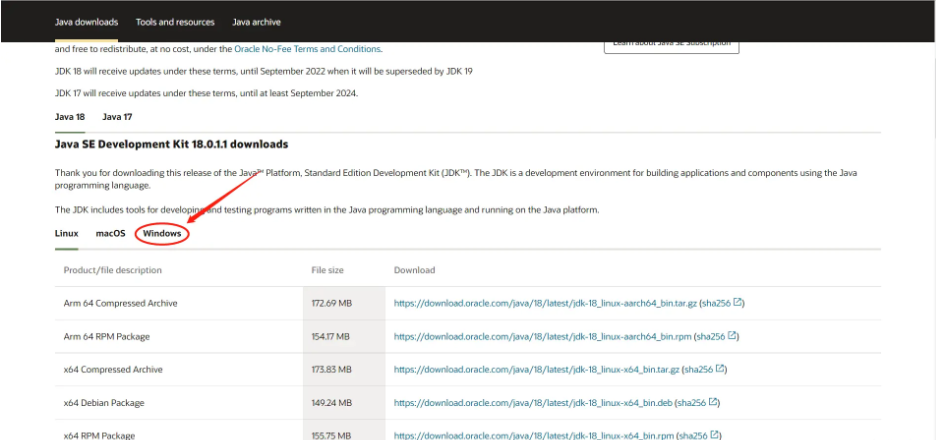Download jdk-18_linux-x64_bin.rpm link
Viewport: 936px width, 440px height.
pos(534,436)
